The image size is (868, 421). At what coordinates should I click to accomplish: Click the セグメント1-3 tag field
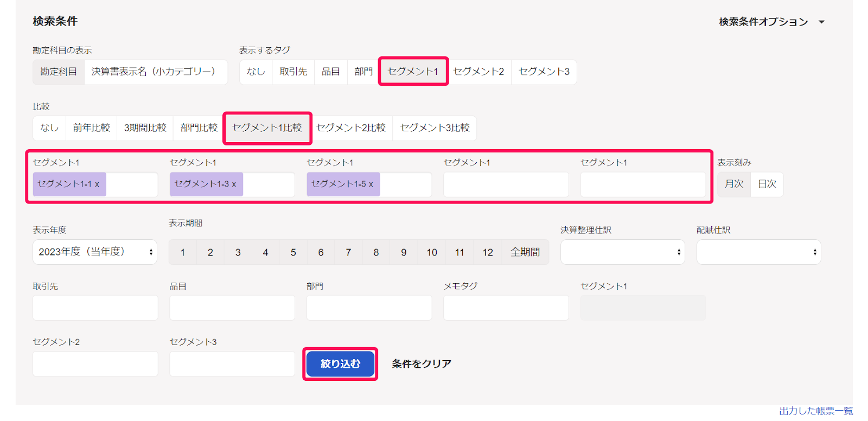click(232, 184)
